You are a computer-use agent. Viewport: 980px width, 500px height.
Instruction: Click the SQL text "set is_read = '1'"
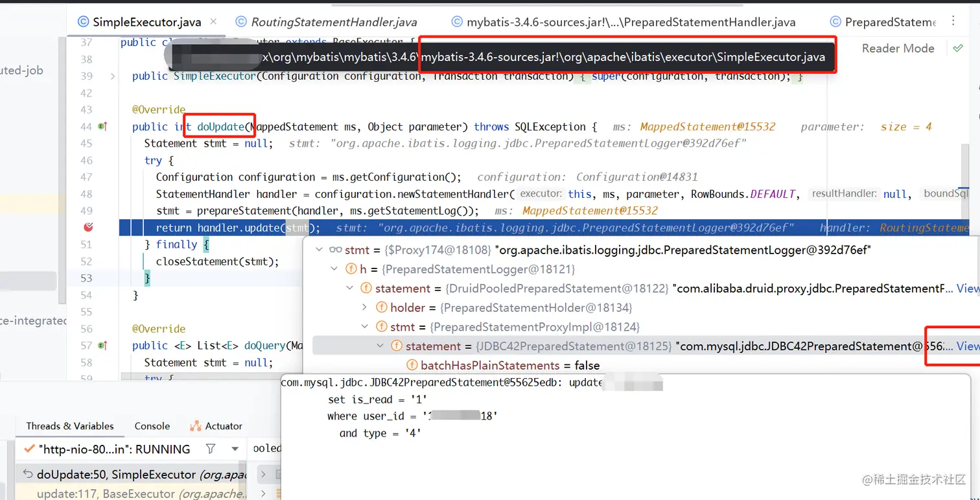(377, 399)
